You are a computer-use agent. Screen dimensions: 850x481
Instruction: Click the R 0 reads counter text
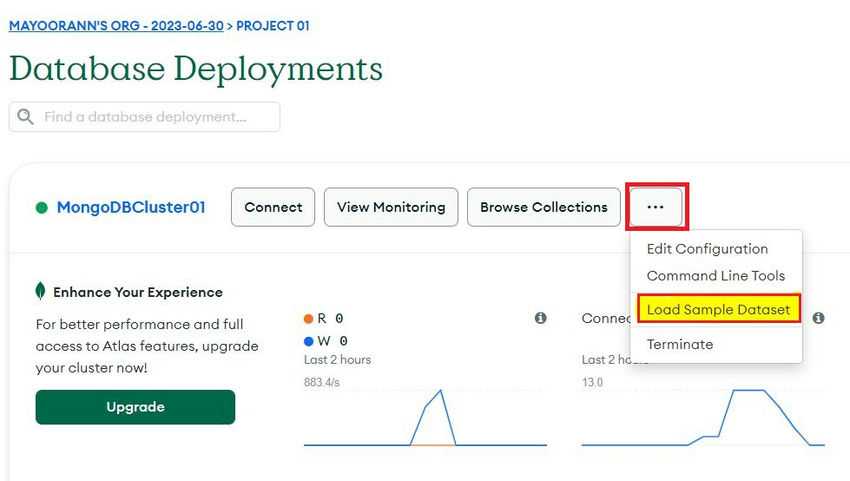(x=330, y=319)
